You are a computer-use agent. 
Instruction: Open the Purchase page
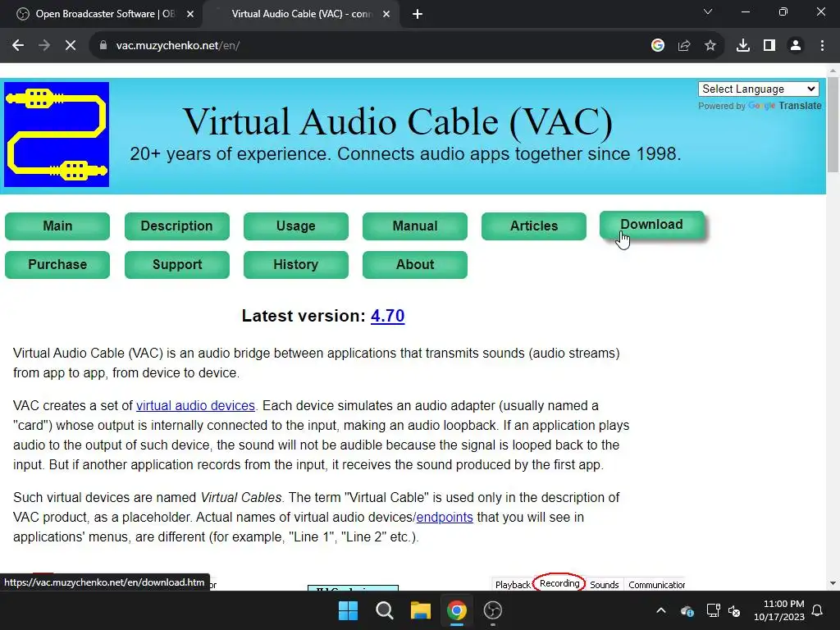pyautogui.click(x=57, y=265)
